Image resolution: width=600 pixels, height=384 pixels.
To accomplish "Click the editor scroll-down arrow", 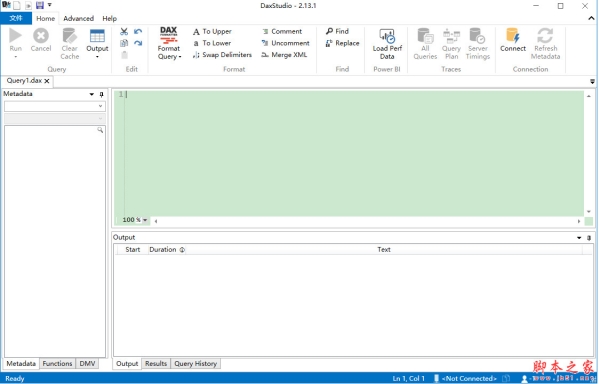I will 589,212.
